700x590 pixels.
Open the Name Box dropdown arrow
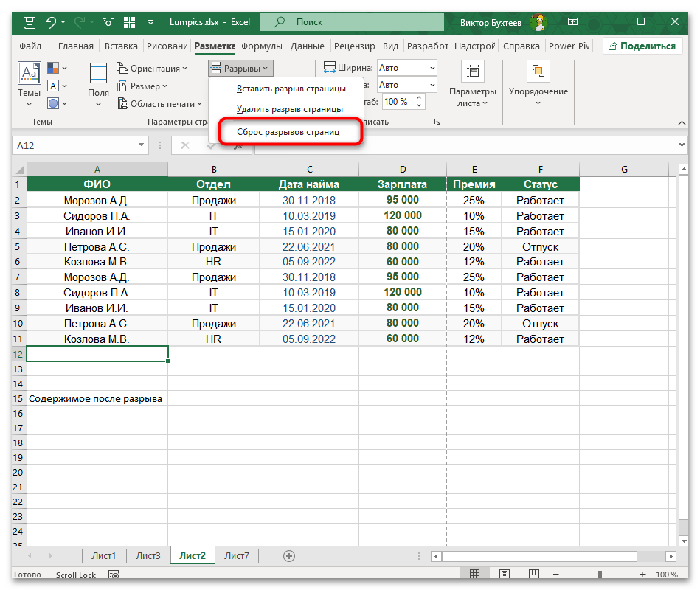pyautogui.click(x=139, y=146)
